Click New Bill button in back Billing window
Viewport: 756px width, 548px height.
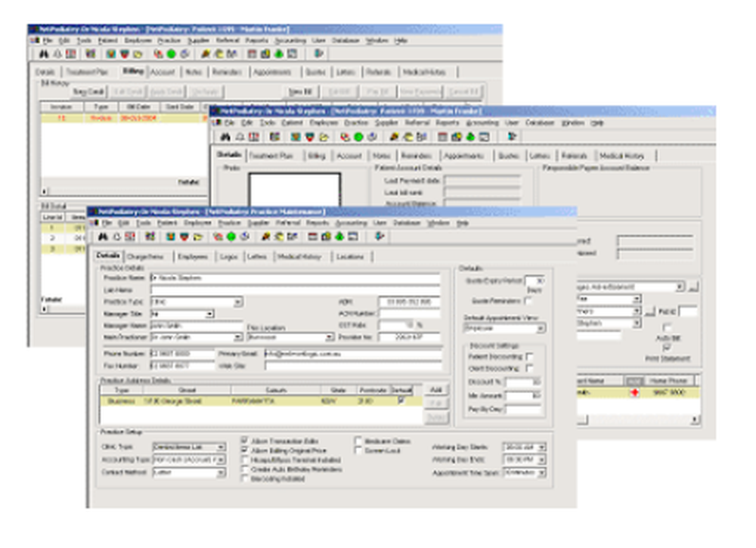click(300, 91)
